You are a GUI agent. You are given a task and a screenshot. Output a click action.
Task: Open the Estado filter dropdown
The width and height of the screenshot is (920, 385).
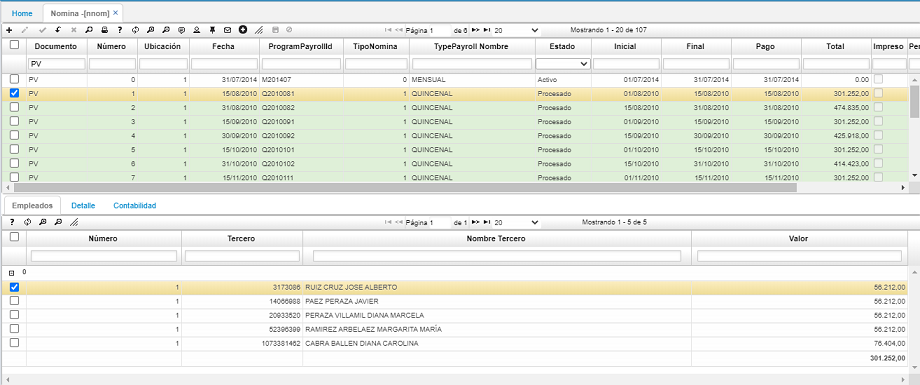[x=563, y=63]
